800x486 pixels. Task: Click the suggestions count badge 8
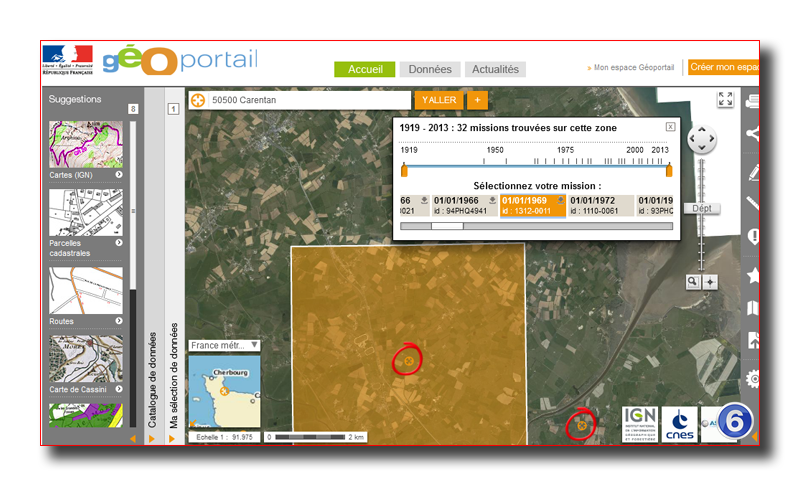[133, 109]
